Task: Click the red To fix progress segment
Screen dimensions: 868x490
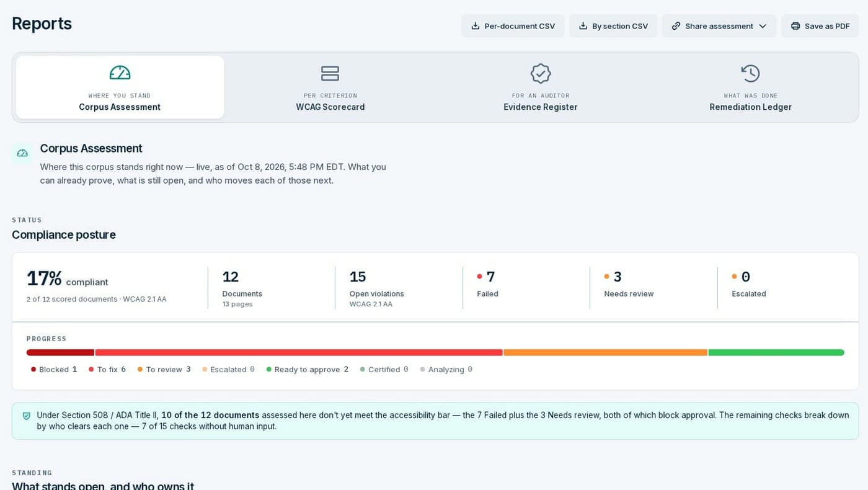Action: point(299,352)
